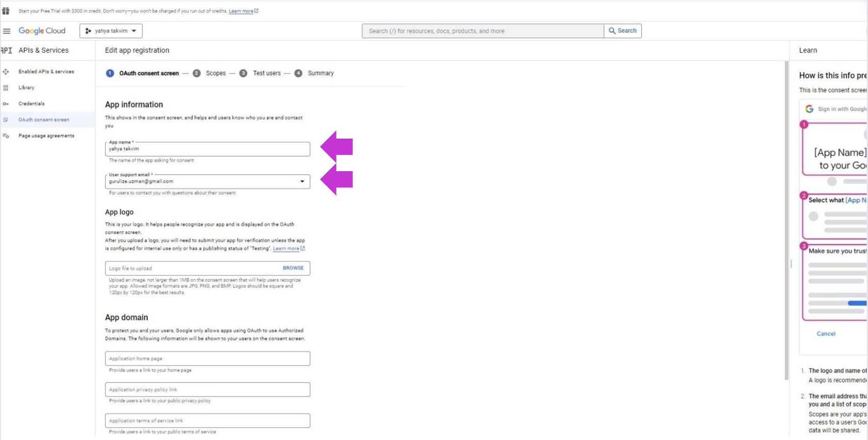Click the Google Cloud logo
The width and height of the screenshot is (868, 440).
point(42,31)
